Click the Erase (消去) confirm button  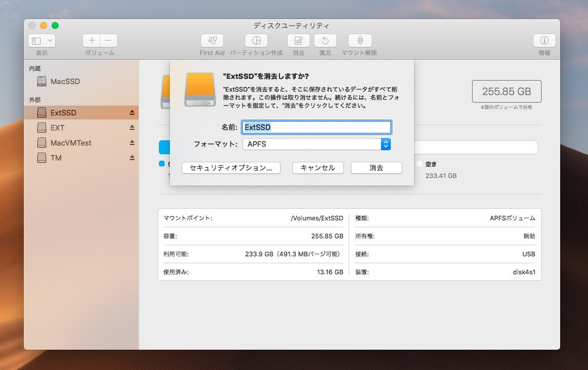click(376, 168)
